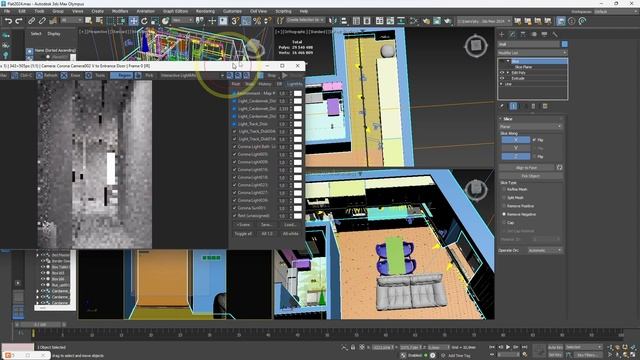Viewport: 640px width, 360px height.
Task: Select the Remove Positive radio option
Action: [x=504, y=206]
